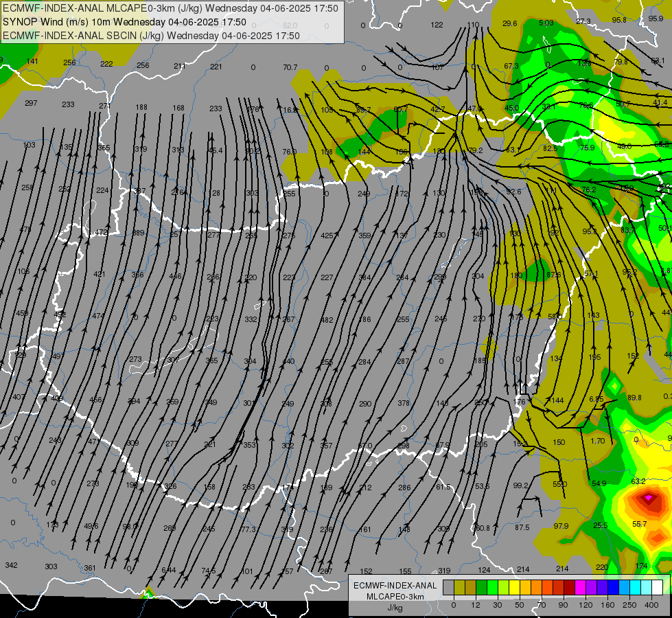Click the map value '361'
This screenshot has height=618, width=672.
pos(89,568)
